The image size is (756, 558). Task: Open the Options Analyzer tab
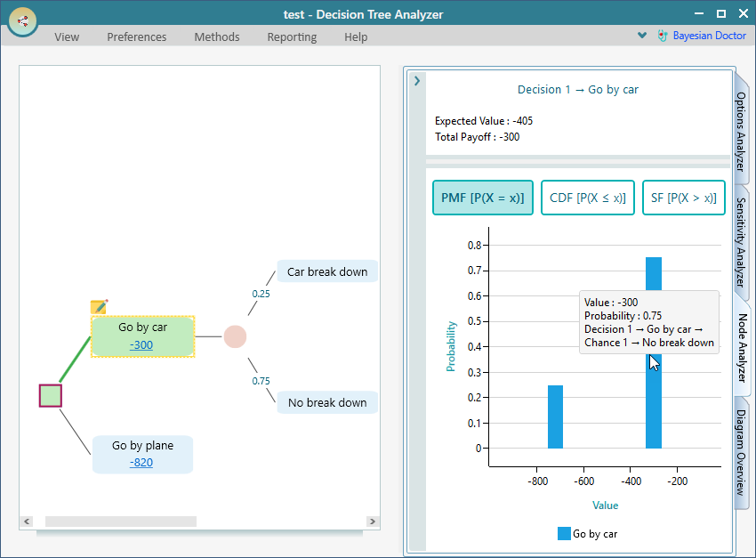click(742, 130)
